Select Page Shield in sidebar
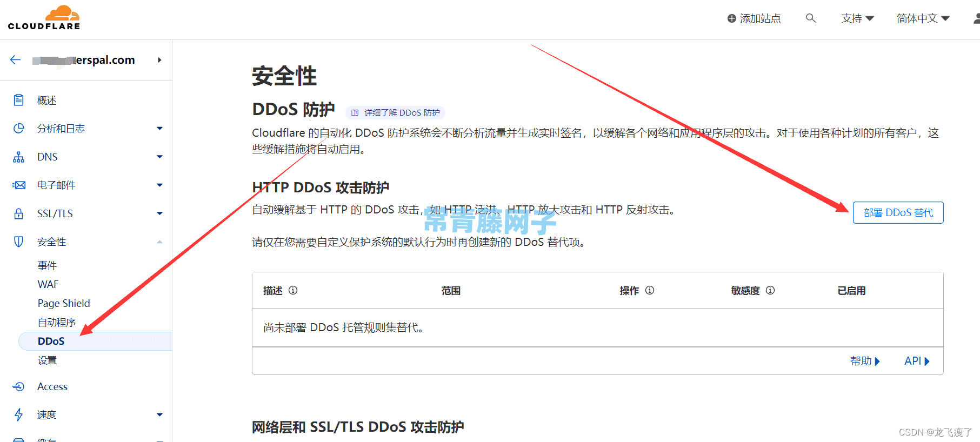The width and height of the screenshot is (980, 442). click(64, 303)
